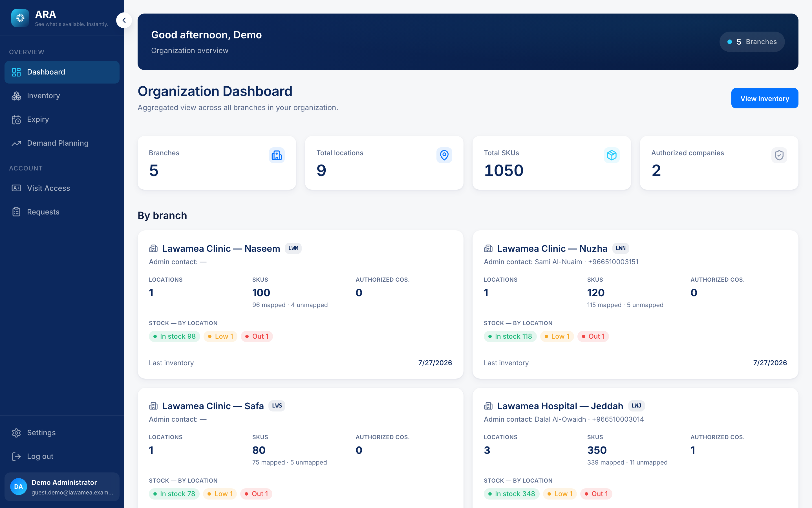
Task: Open the Dashboard menu item
Action: click(x=62, y=72)
